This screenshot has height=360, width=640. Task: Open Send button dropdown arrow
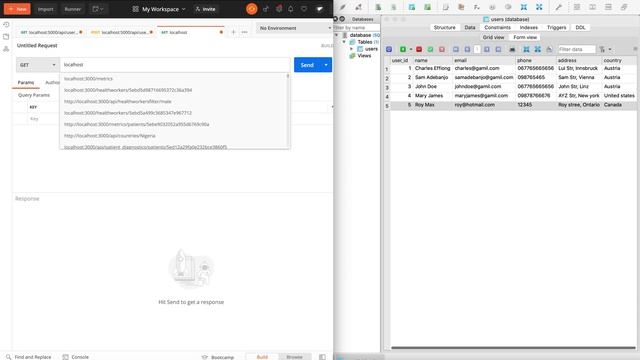[326, 65]
